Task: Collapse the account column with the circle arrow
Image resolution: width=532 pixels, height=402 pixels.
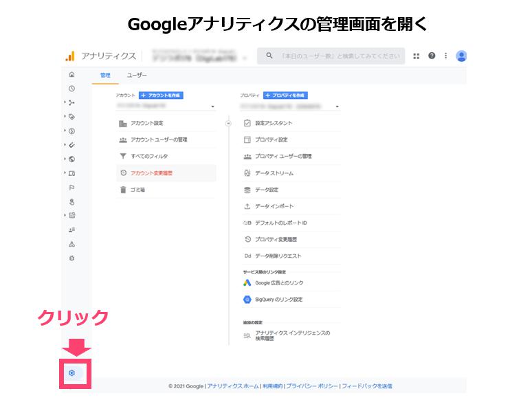Action: 228,123
